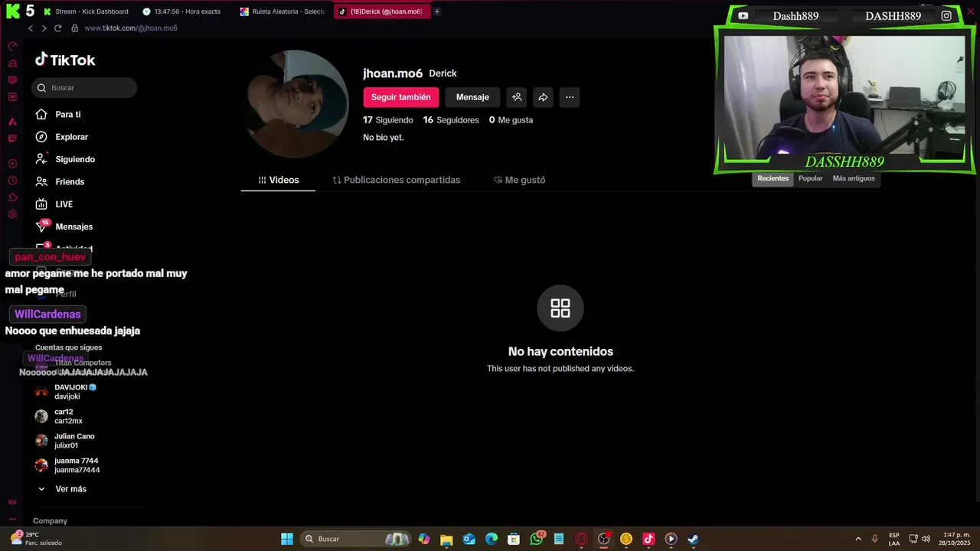Open juanma 7744 followed account
Viewport: 980px width, 551px height.
tap(67, 465)
